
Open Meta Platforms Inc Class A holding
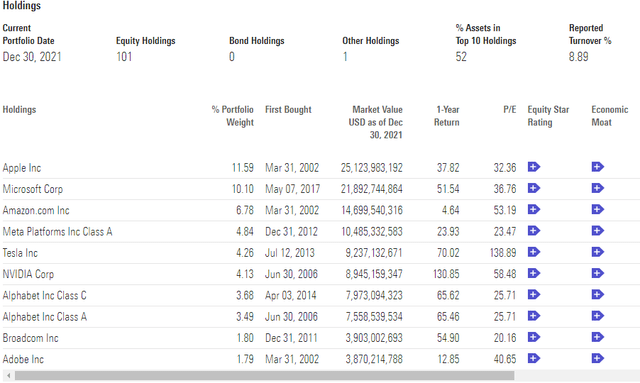tap(57, 232)
